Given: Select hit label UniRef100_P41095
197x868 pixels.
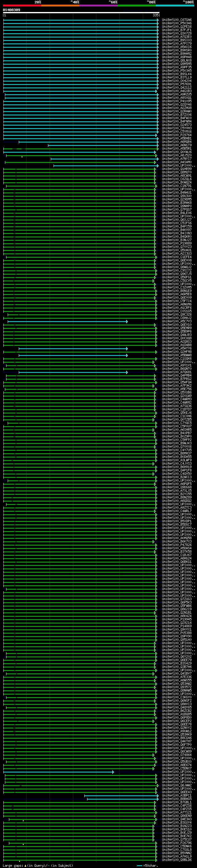Looking at the screenshot, I should pyautogui.click(x=177, y=101).
